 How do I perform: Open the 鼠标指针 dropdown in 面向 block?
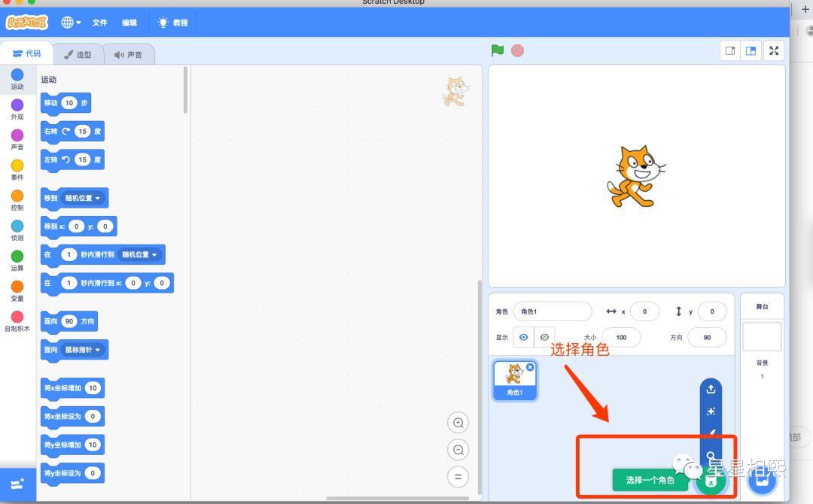[83, 350]
